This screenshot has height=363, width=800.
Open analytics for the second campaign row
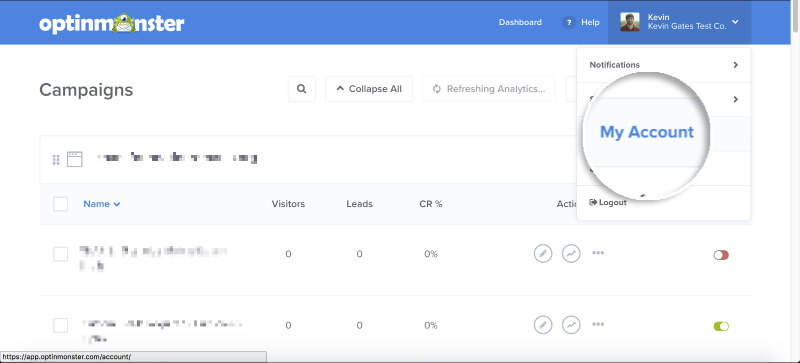point(571,325)
